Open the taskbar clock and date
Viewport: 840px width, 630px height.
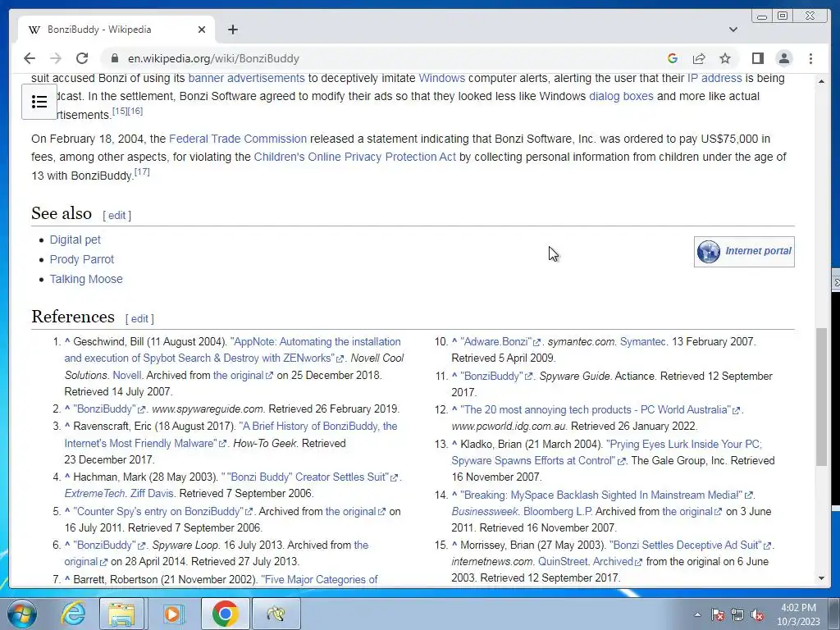coord(798,614)
